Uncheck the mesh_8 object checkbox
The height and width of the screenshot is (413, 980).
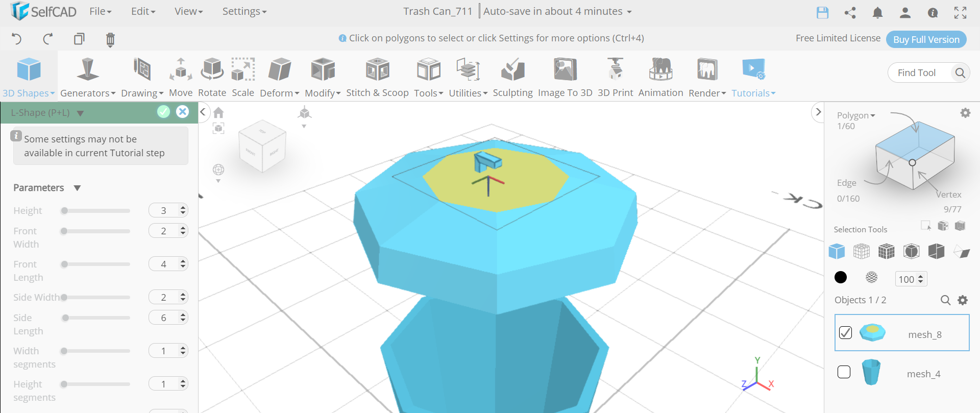(x=845, y=332)
